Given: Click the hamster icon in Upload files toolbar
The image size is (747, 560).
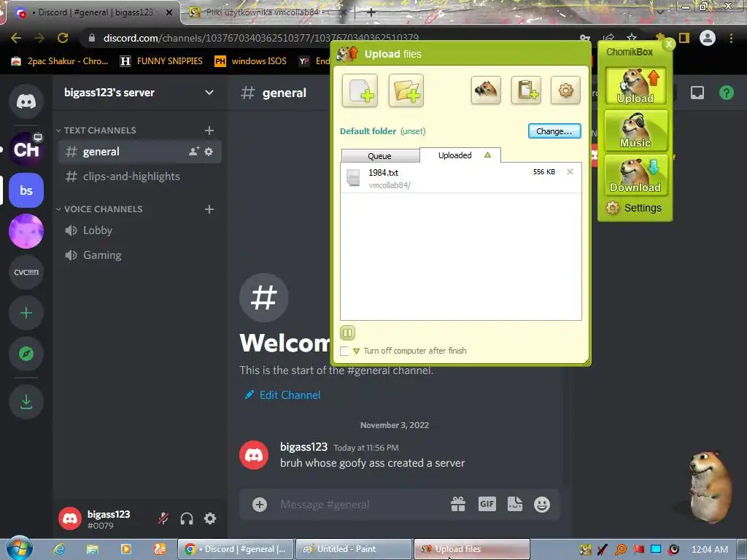Looking at the screenshot, I should pyautogui.click(x=486, y=90).
